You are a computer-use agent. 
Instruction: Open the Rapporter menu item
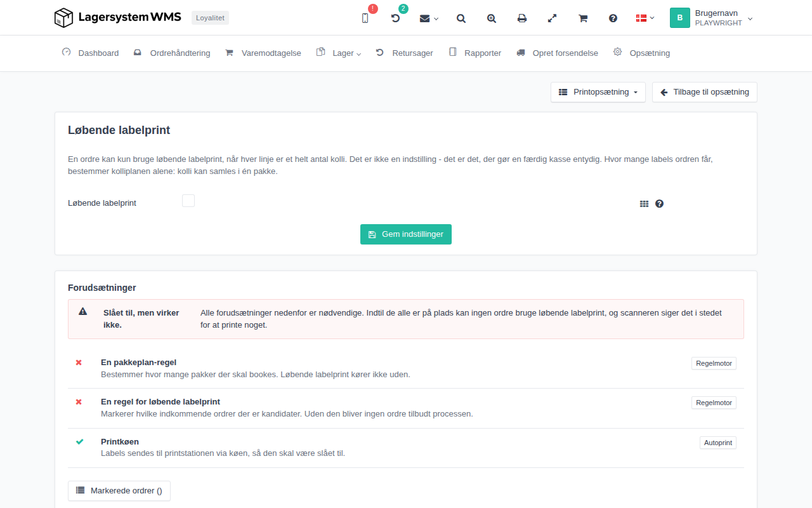click(x=475, y=53)
